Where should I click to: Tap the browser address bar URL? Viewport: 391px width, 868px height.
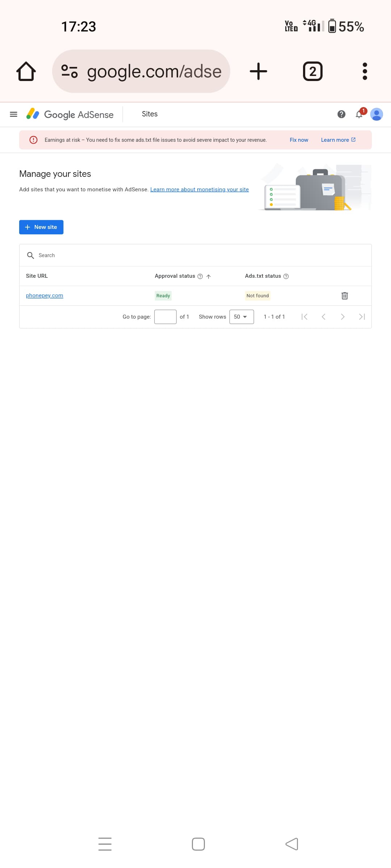tap(154, 71)
